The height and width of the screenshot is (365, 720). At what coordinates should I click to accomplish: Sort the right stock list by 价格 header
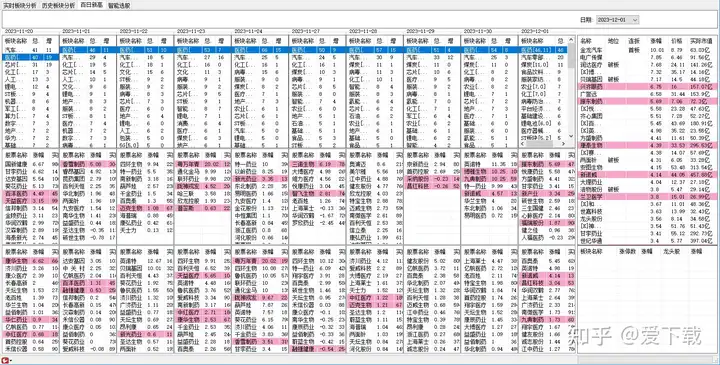click(676, 41)
